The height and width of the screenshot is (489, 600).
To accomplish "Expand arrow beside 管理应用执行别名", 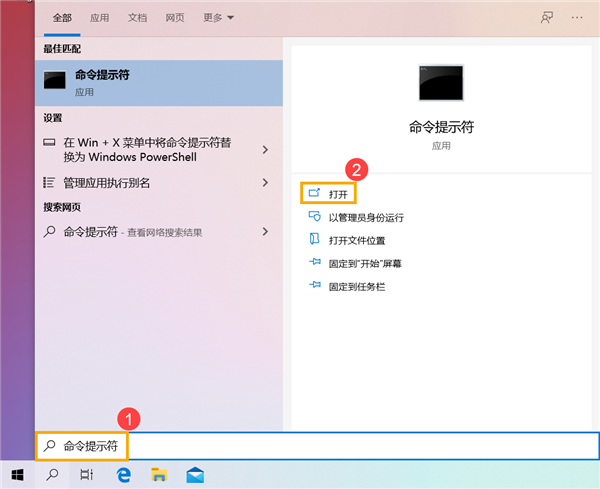I will tap(265, 182).
